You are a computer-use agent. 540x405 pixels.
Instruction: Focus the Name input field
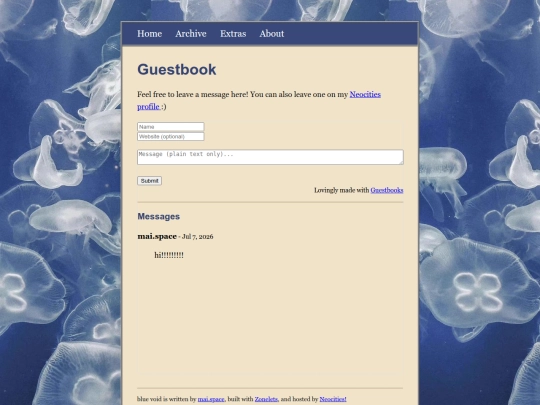coord(171,127)
